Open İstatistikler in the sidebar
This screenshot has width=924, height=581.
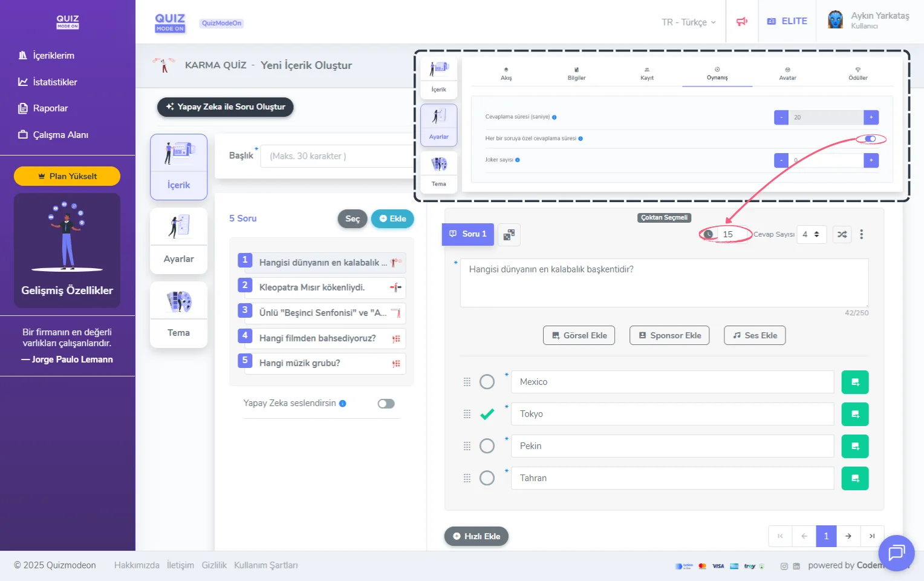(x=54, y=82)
